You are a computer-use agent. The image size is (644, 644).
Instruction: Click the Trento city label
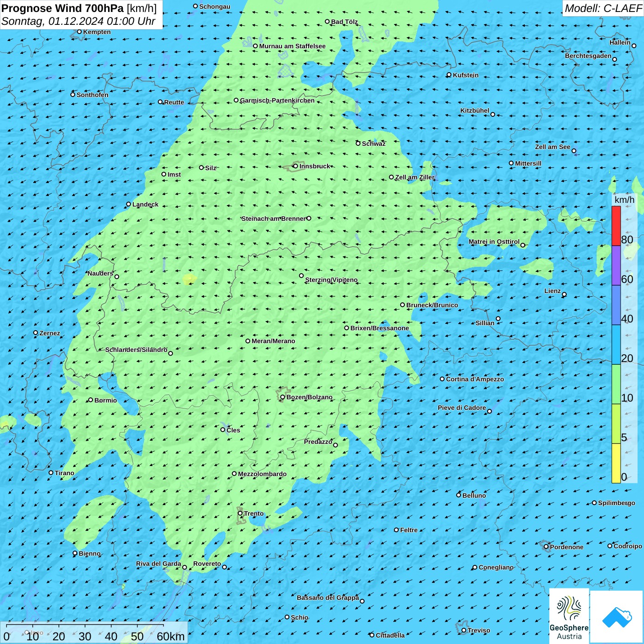tap(254, 513)
